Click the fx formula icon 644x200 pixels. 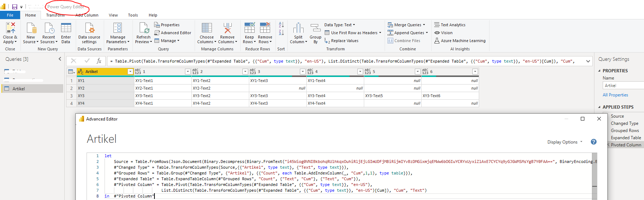(99, 61)
